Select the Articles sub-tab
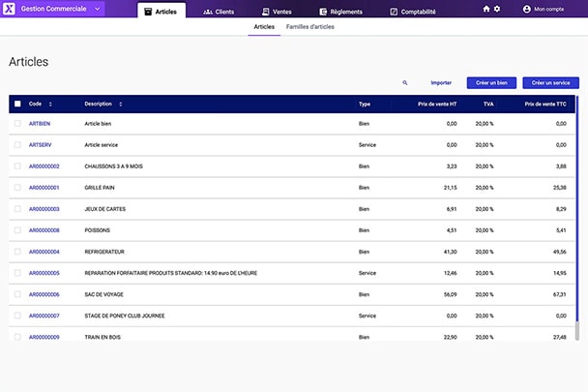The image size is (588, 392). pos(264,27)
